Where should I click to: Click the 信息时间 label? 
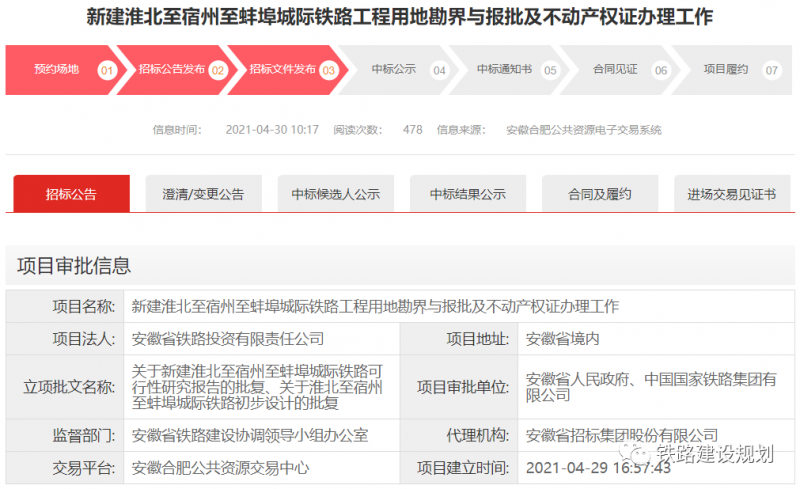[x=177, y=130]
